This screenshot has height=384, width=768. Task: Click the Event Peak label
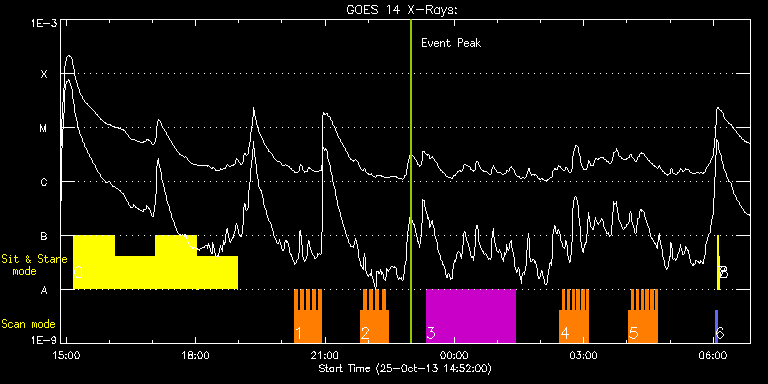tap(451, 43)
